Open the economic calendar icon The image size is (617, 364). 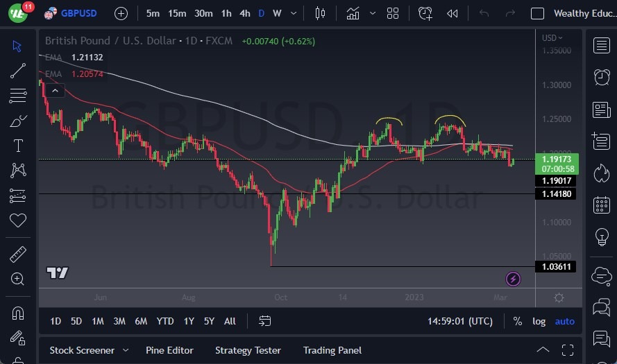pos(601,205)
